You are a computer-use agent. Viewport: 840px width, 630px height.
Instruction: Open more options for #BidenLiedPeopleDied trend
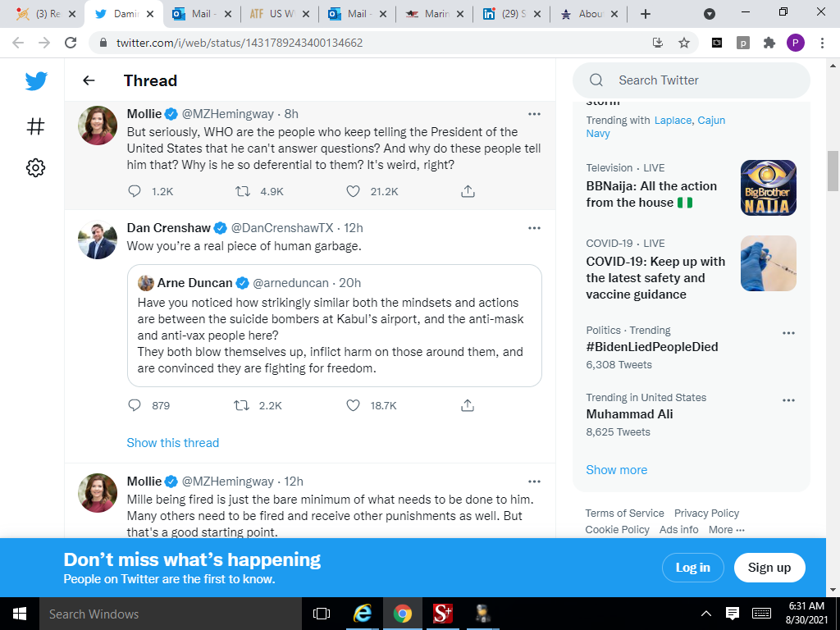coord(788,333)
